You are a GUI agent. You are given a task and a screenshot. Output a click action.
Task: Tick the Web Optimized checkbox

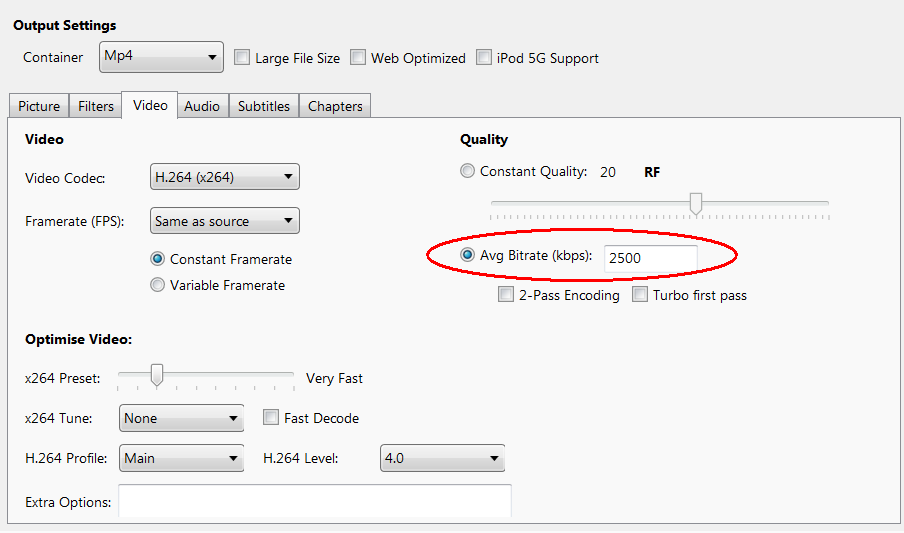tap(358, 58)
